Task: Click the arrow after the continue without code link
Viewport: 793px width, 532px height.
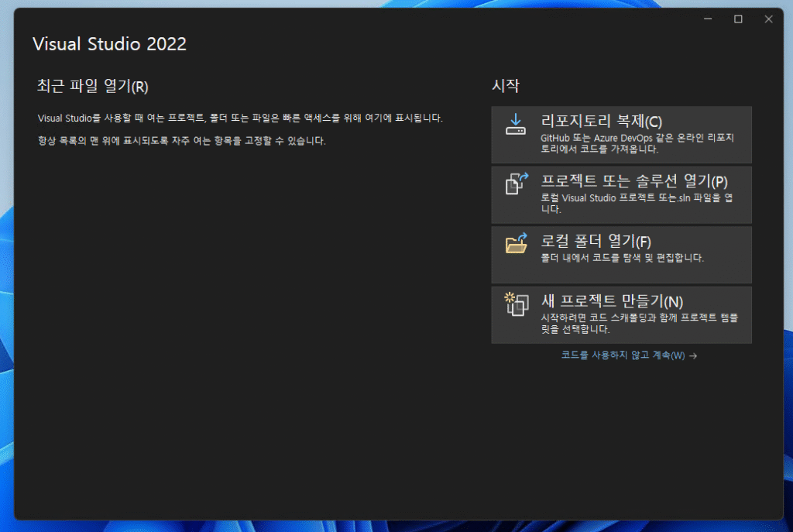Action: click(693, 355)
